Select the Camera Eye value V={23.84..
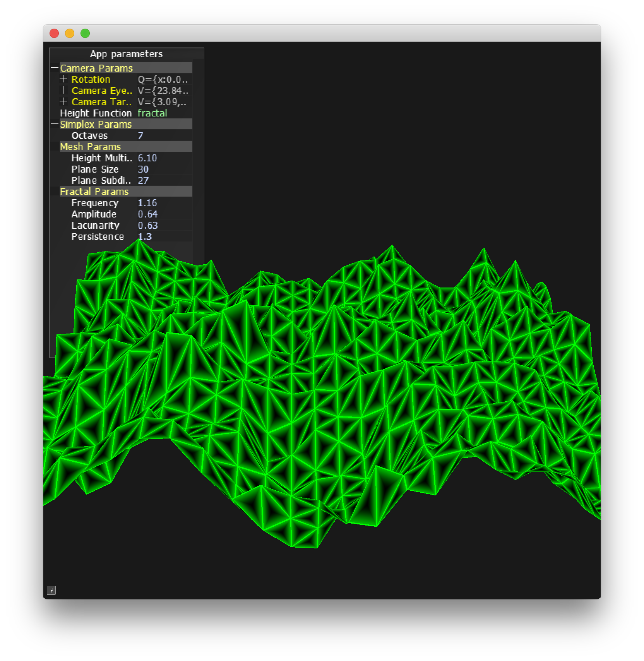644x661 pixels. coord(163,91)
